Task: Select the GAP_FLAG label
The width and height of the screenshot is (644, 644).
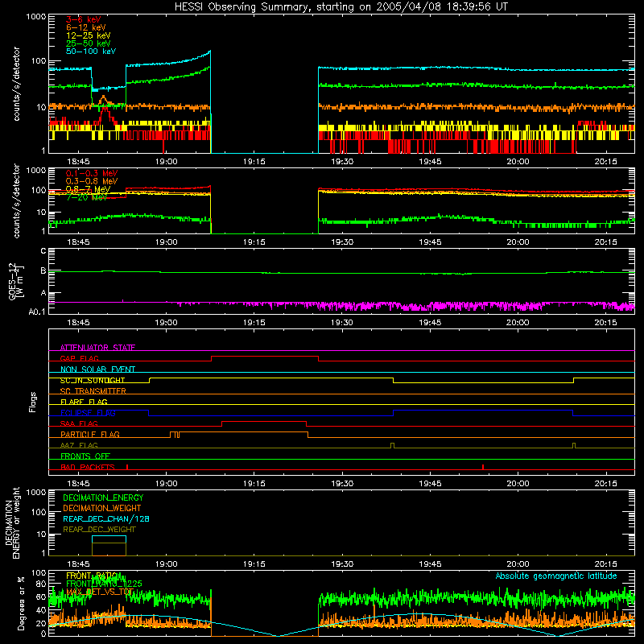Action: (79, 358)
